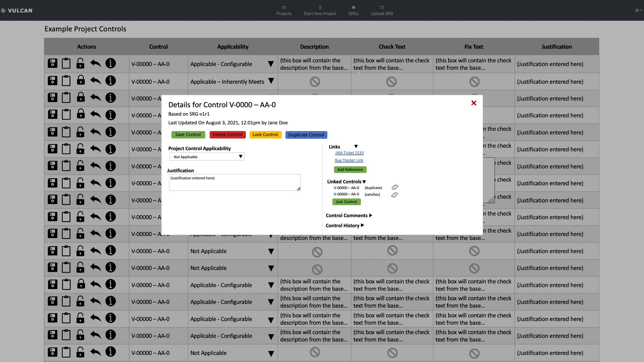Open info details for the last control row
This screenshot has width=644, height=362.
111,352
